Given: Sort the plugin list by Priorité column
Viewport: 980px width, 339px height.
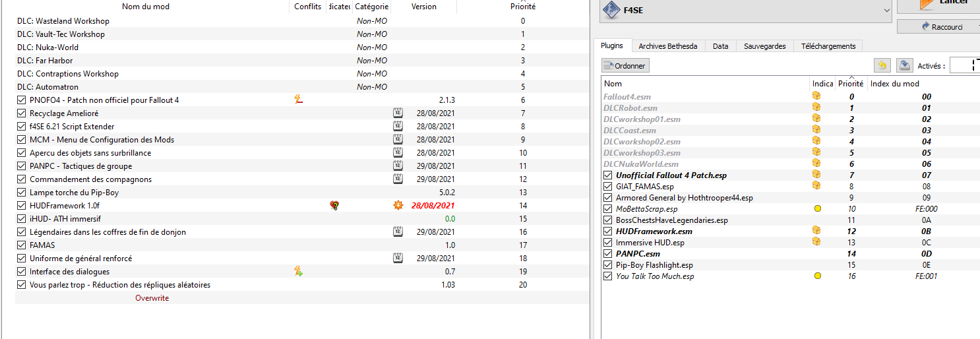Looking at the screenshot, I should [851, 84].
